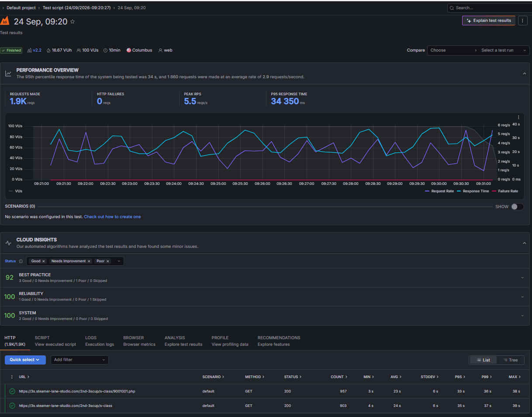Open the Quick select button

coord(25,360)
